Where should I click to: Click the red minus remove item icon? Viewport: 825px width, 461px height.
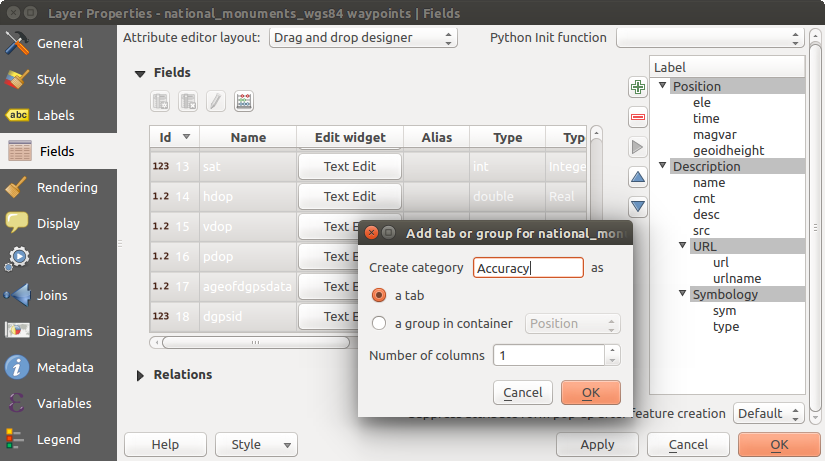[x=638, y=117]
